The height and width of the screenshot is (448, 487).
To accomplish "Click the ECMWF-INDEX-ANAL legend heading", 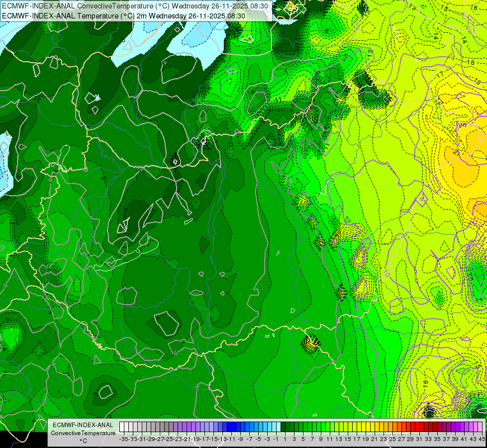I will tap(83, 425).
